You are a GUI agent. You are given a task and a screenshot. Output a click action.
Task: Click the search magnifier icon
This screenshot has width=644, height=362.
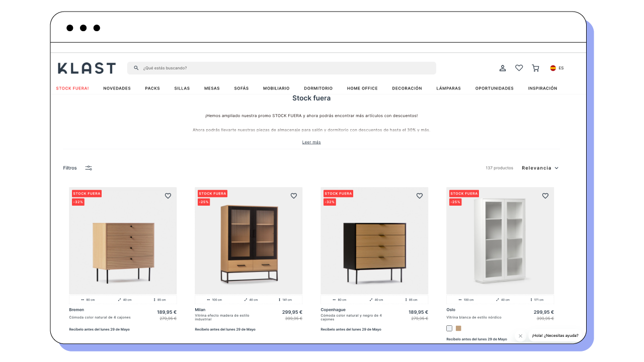[136, 68]
